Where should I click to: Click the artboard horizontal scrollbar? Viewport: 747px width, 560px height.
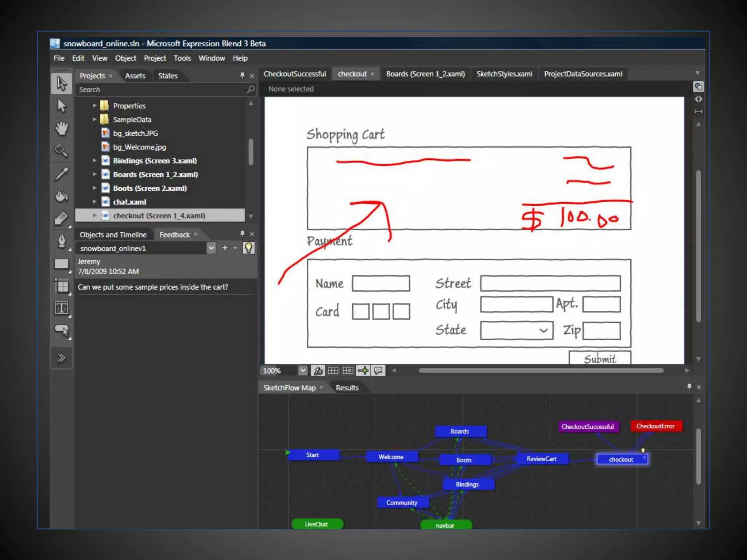(541, 370)
